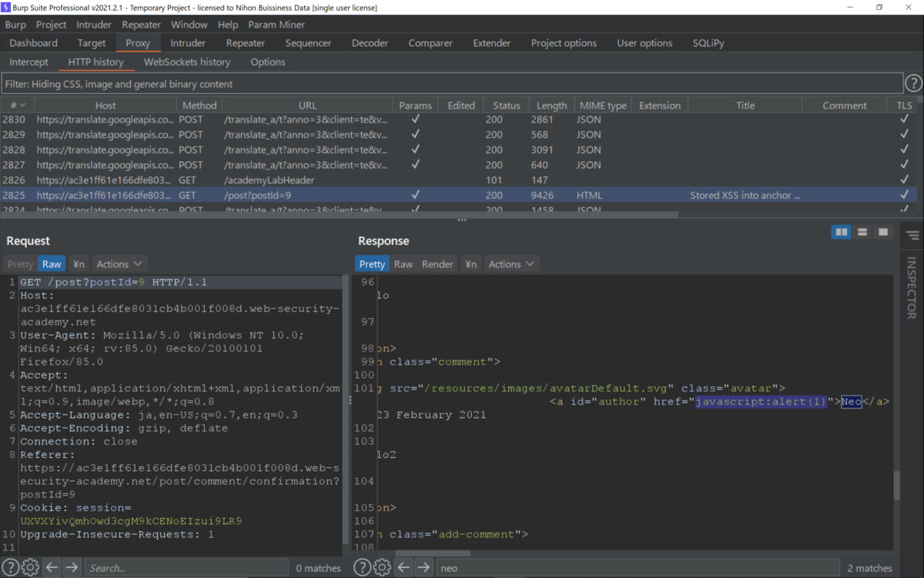The image size is (924, 578).
Task: Click the TLS checkmark for row 2825
Action: [904, 195]
